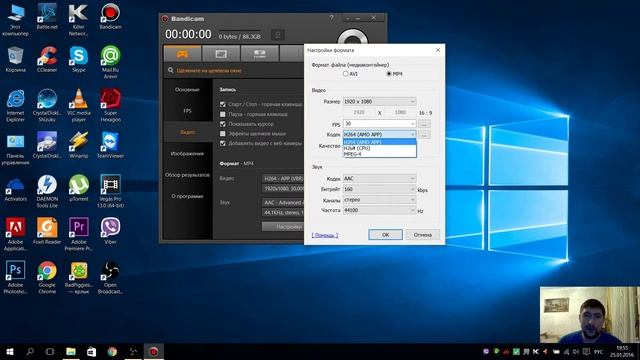Open the FPS 30 dropdown
Image resolution: width=640 pixels, height=360 pixels.
(380, 124)
